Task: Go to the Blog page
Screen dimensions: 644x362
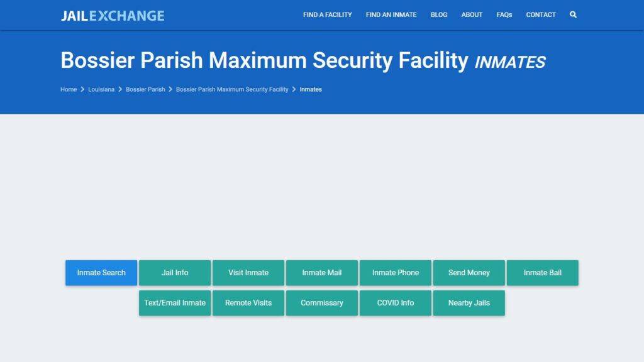Action: [x=438, y=15]
